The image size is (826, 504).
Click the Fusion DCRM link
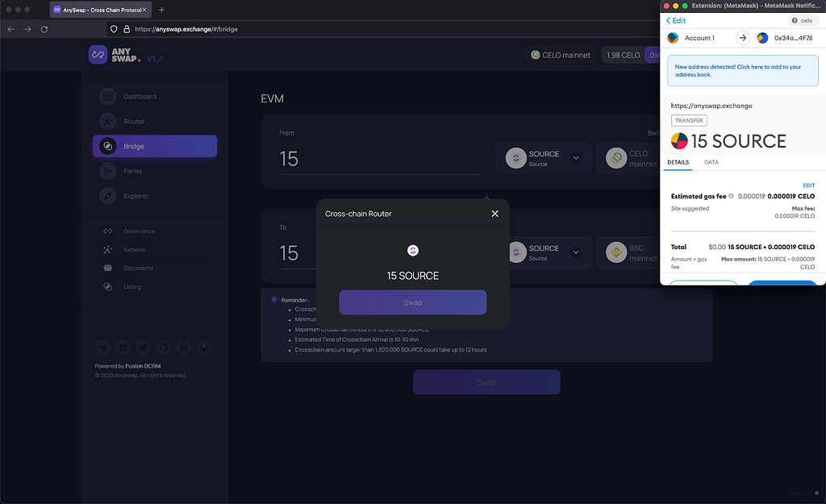[143, 366]
